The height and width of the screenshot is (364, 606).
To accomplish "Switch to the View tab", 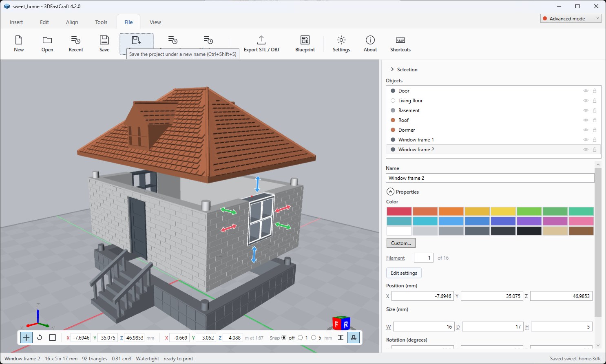I will [155, 22].
